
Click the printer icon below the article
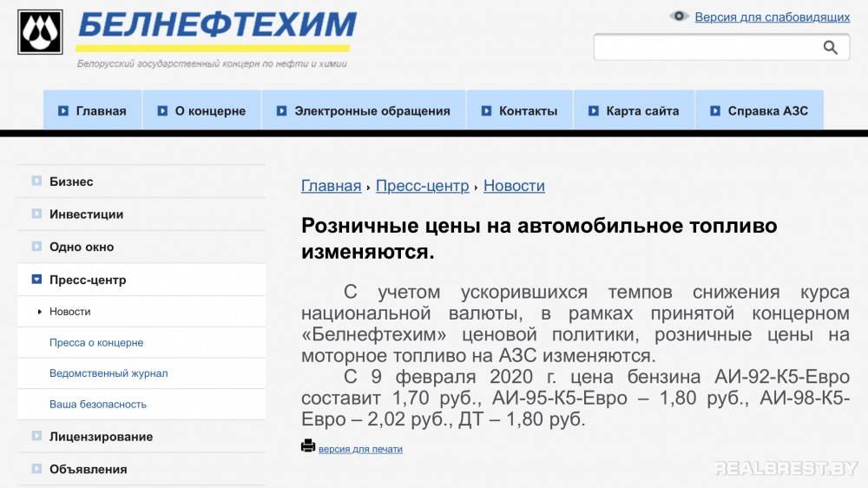click(308, 446)
